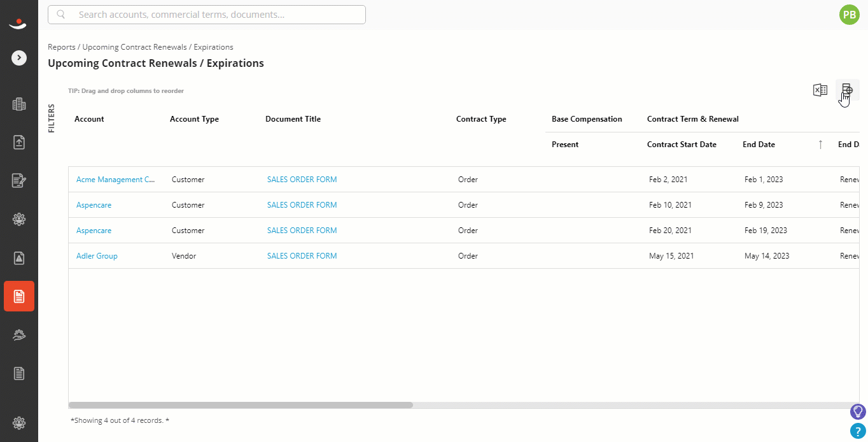
Task: Click the horizontal scrollbar thumb under the table
Action: pyautogui.click(x=241, y=405)
